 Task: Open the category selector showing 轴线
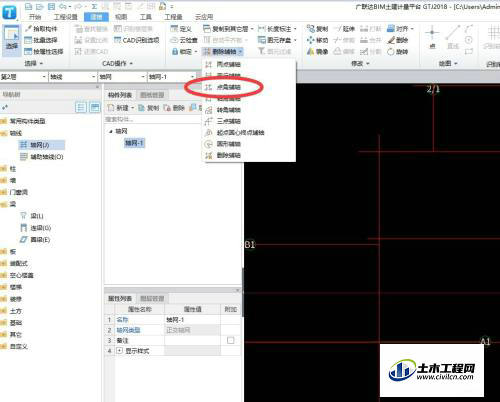(73, 77)
